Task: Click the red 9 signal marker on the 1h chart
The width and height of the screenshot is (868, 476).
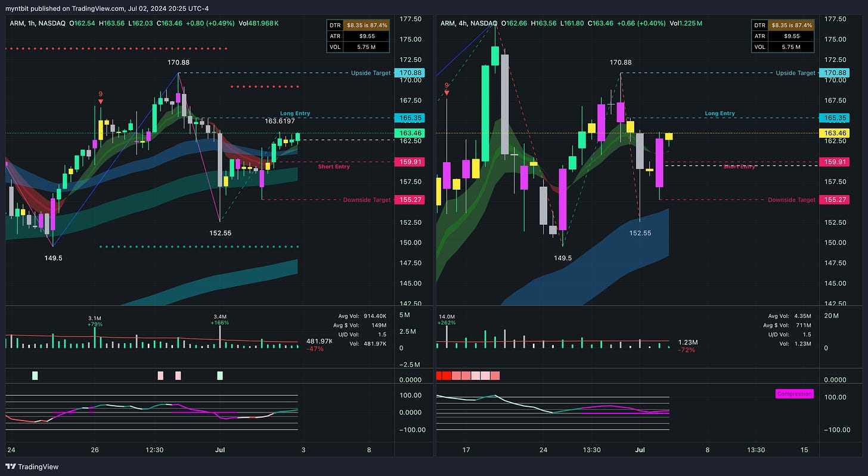Action: pyautogui.click(x=101, y=97)
